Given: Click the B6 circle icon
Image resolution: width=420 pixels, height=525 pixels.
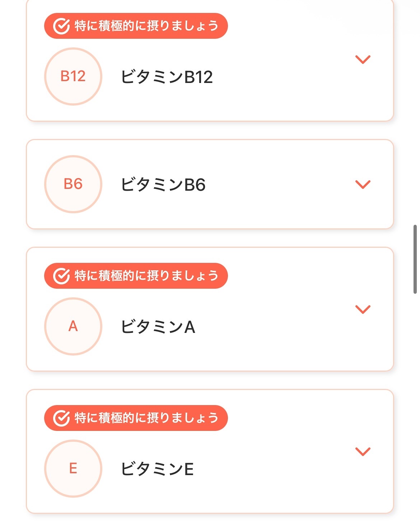Looking at the screenshot, I should pyautogui.click(x=73, y=184).
